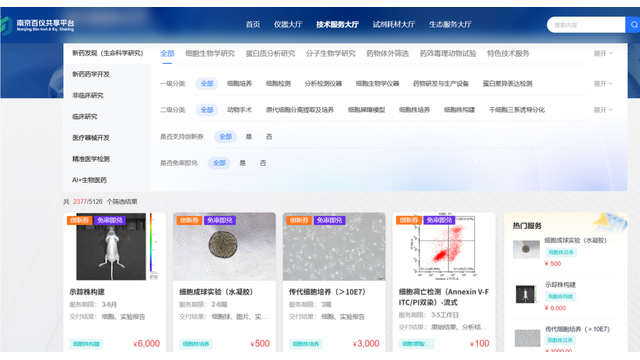Filter 一级分类 by 细胞检测
The image size is (640, 360).
click(x=278, y=84)
